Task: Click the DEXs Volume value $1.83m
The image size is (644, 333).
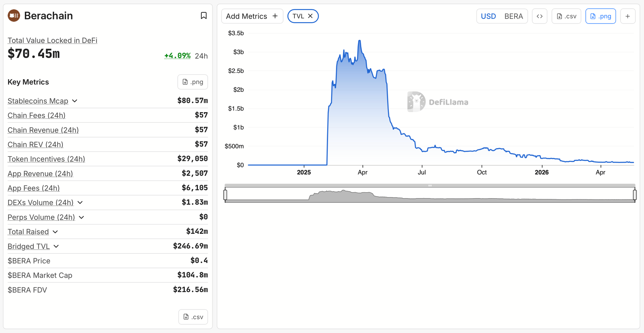Action: [195, 202]
